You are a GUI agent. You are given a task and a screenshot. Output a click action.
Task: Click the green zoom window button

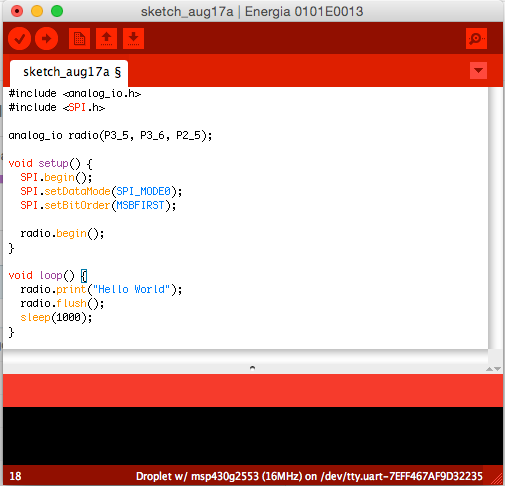pos(57,11)
